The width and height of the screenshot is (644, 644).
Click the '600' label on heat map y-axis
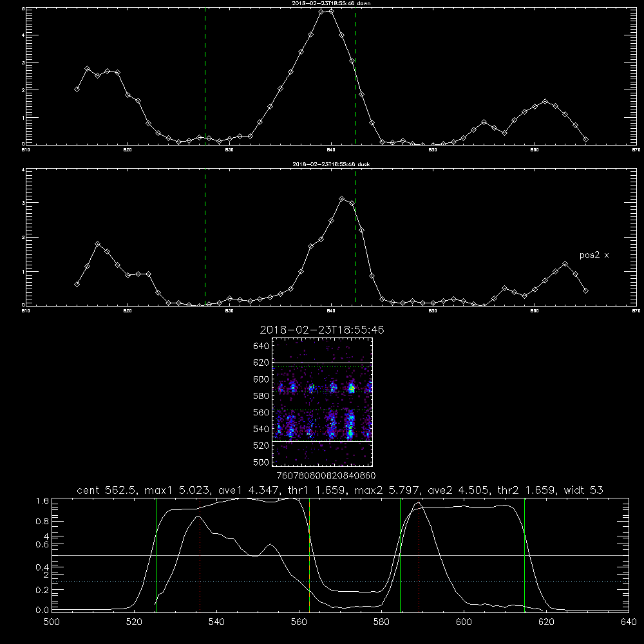pos(261,379)
